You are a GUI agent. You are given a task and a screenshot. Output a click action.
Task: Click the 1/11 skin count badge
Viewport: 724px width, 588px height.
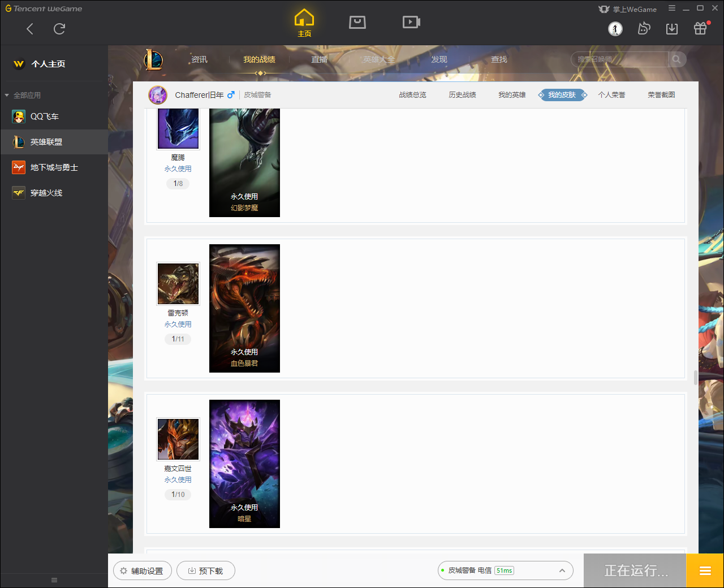tap(178, 339)
